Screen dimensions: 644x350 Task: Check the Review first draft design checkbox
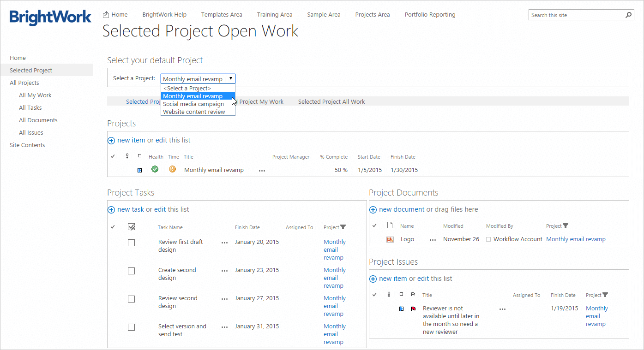point(132,243)
